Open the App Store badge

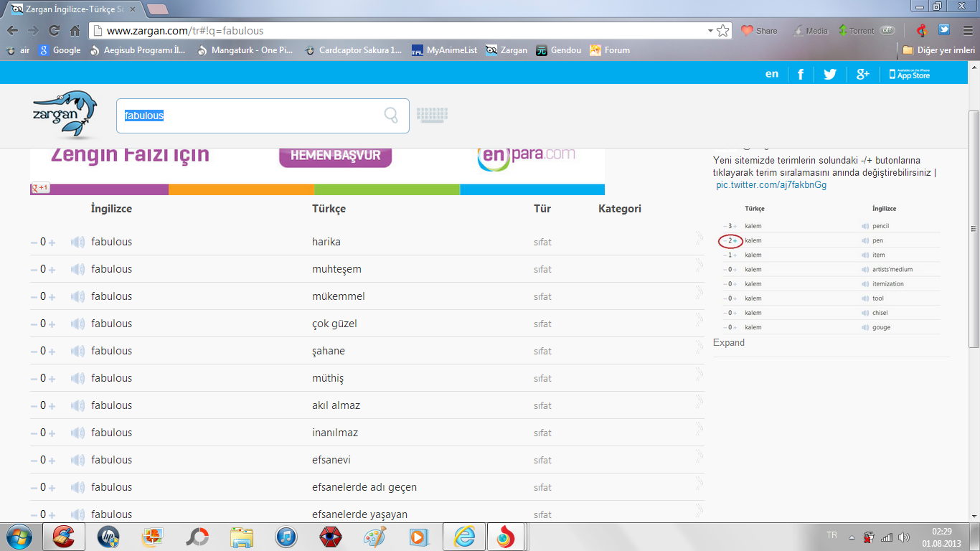point(909,74)
